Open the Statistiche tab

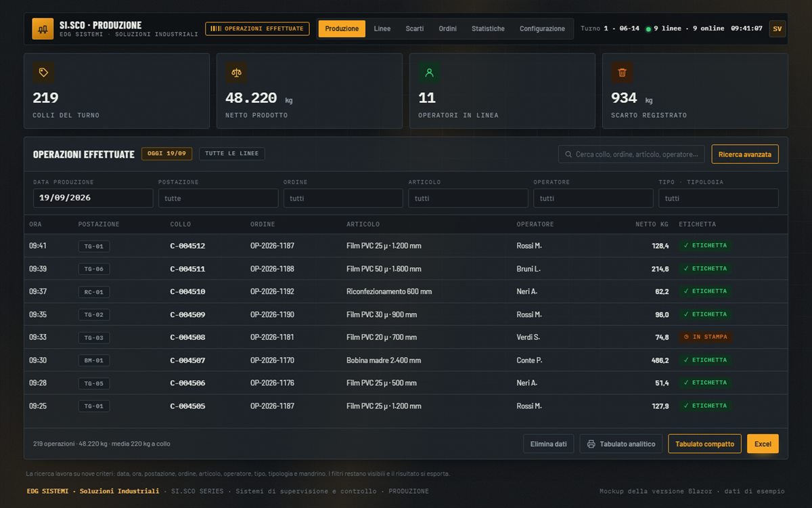coord(488,29)
